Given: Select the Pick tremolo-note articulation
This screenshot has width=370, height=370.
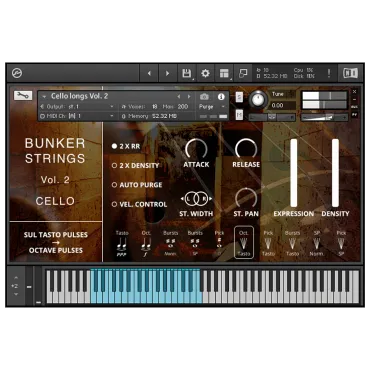Looking at the screenshot, I should (x=219, y=243).
